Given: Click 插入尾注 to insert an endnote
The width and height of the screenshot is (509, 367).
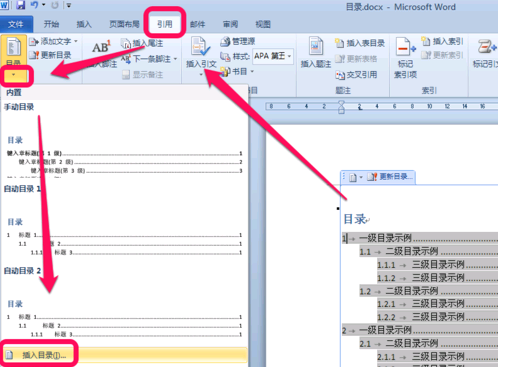Looking at the screenshot, I should (142, 43).
